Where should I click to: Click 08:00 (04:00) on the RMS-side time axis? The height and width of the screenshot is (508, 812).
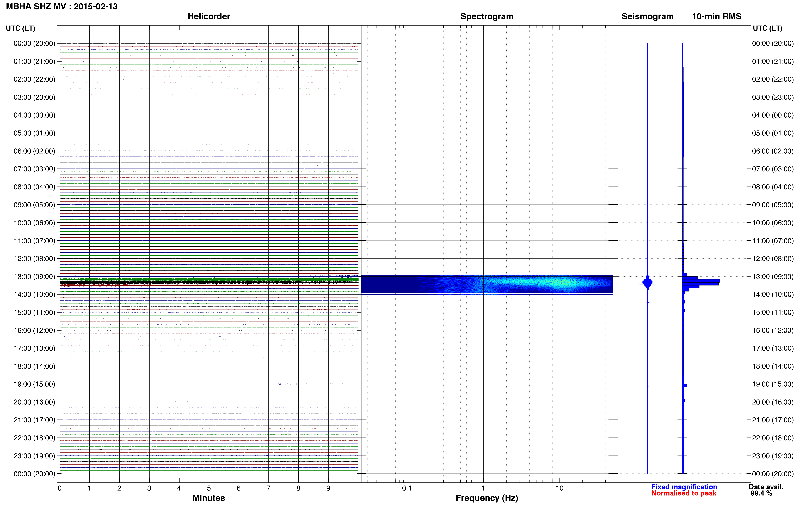[x=773, y=187]
